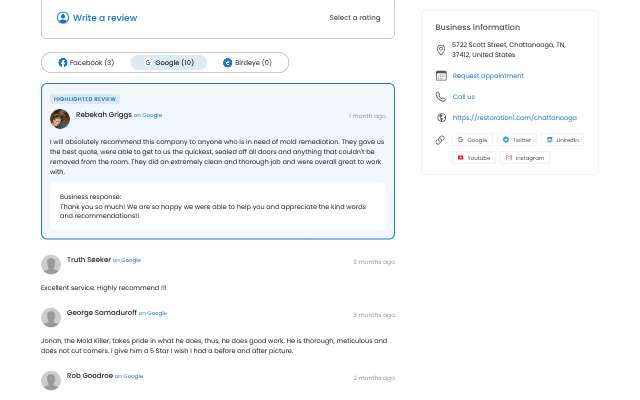Click the '1 month ago' timestamp on Rebekah's review
The image size is (640, 400).
367,116
